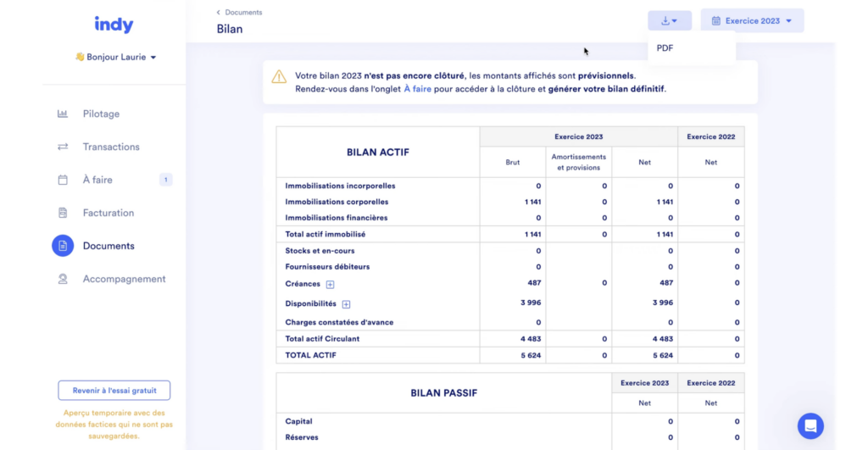
Task: Select Documents in the sidebar
Action: click(108, 246)
